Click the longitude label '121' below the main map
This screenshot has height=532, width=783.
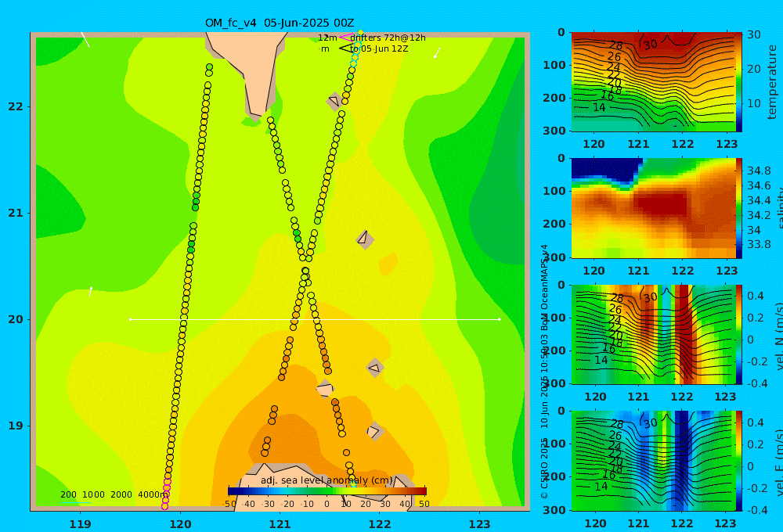[x=280, y=524]
